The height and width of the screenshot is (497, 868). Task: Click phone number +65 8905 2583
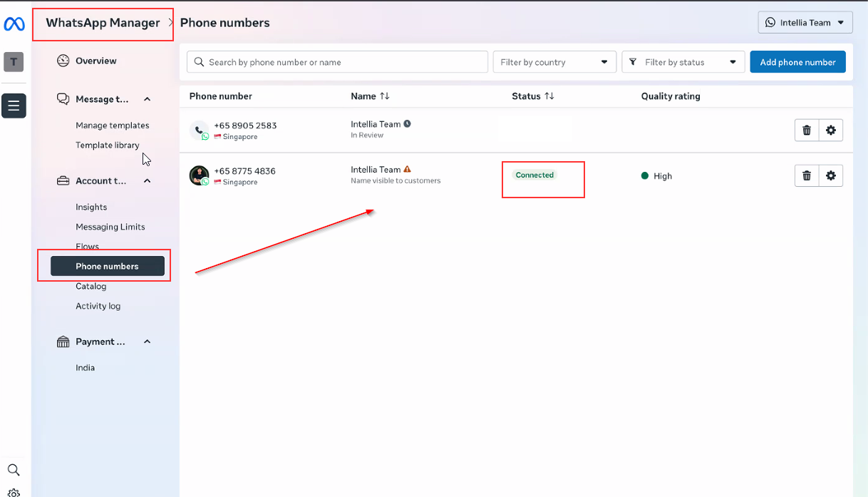click(245, 125)
